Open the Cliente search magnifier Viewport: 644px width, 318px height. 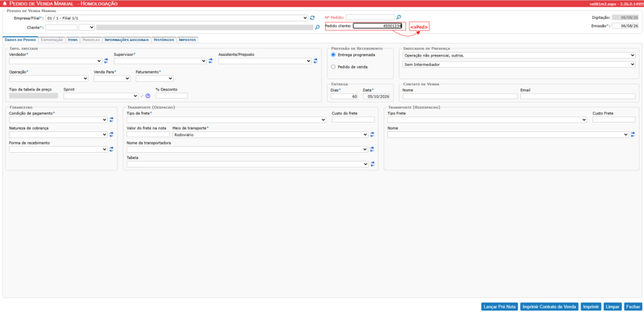[317, 28]
